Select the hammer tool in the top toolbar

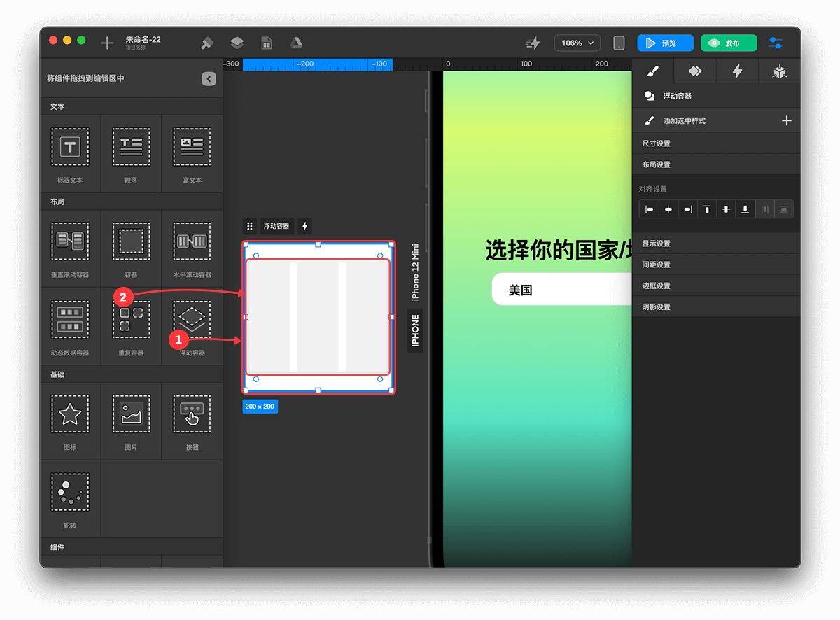207,43
